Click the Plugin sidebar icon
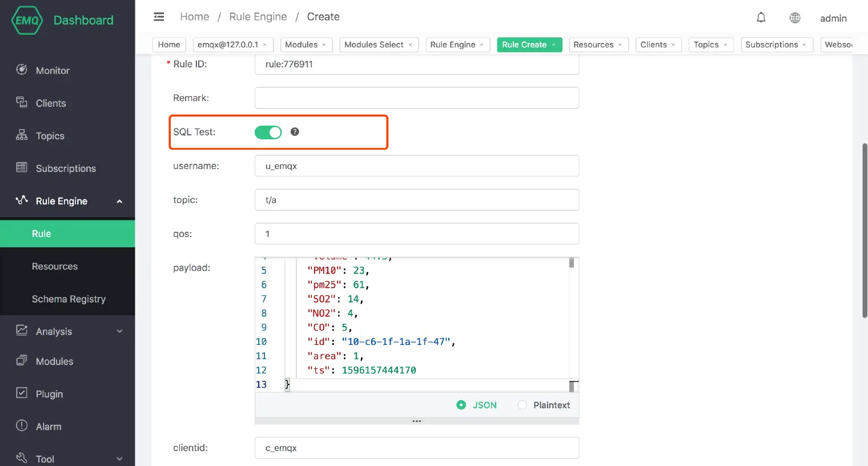The height and width of the screenshot is (466, 868). pyautogui.click(x=22, y=393)
